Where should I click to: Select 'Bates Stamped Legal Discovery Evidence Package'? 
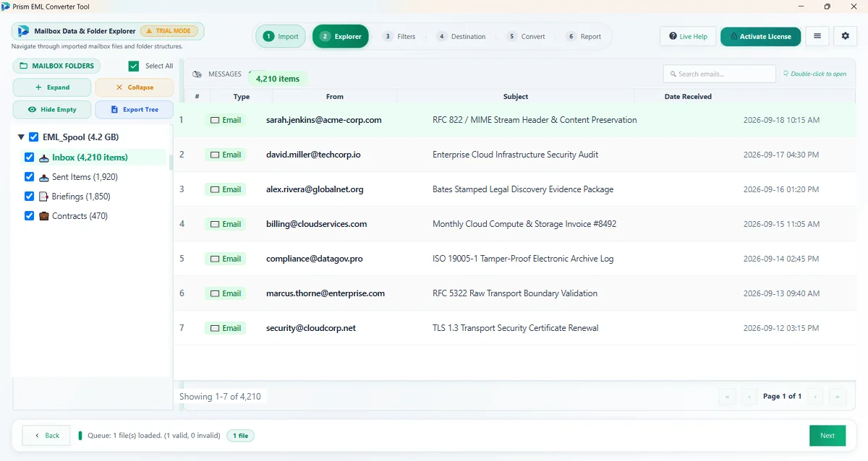click(523, 189)
